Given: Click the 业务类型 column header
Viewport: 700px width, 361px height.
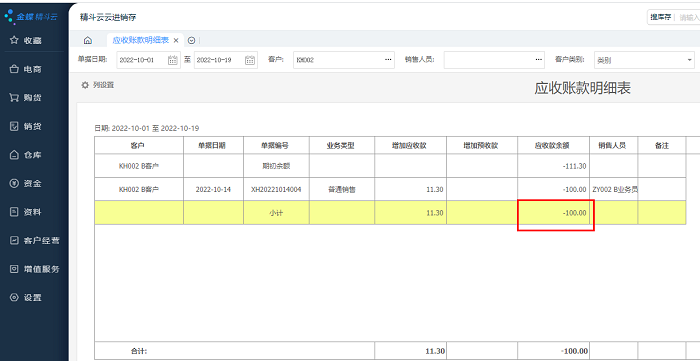Looking at the screenshot, I should click(x=342, y=145).
